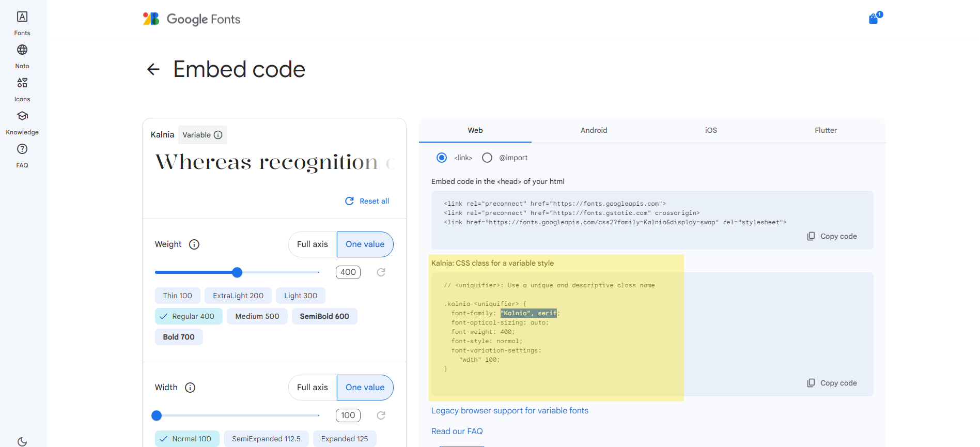Open the shopping bag with selected fonts
This screenshot has width=980, height=447.
click(x=875, y=18)
